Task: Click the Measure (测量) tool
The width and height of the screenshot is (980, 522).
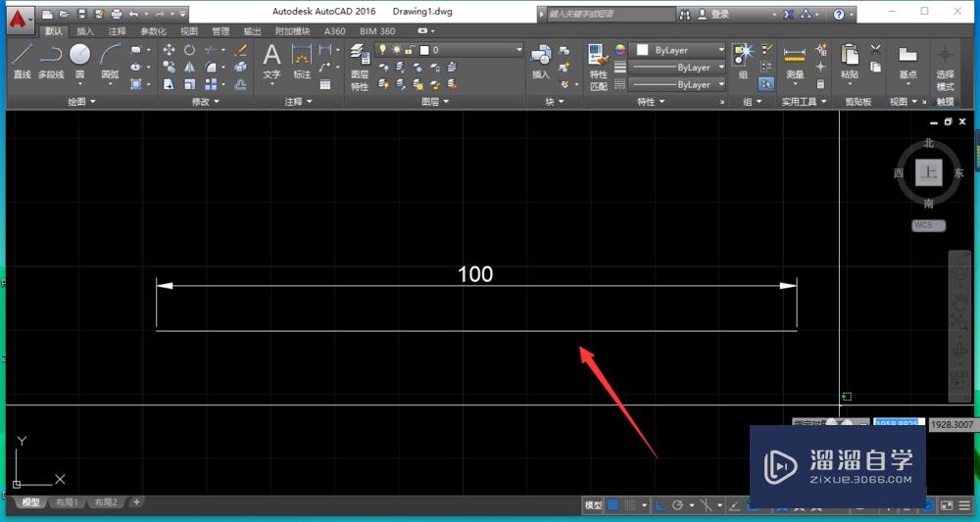Action: pyautogui.click(x=795, y=61)
